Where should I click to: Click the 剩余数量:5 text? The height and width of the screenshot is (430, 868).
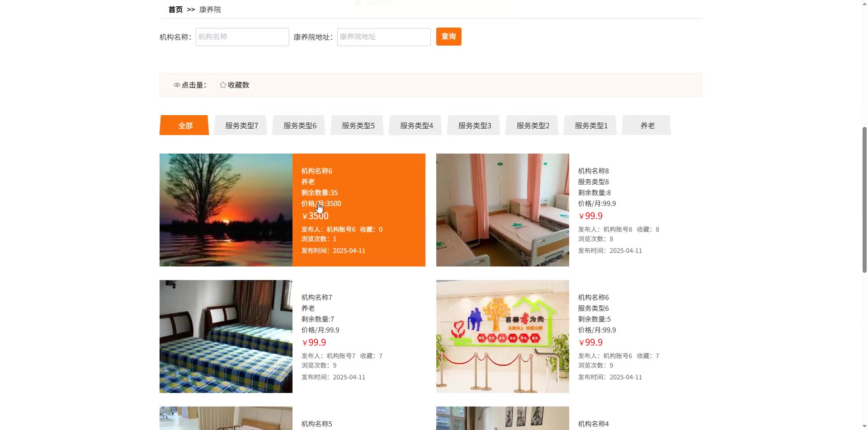pyautogui.click(x=594, y=319)
